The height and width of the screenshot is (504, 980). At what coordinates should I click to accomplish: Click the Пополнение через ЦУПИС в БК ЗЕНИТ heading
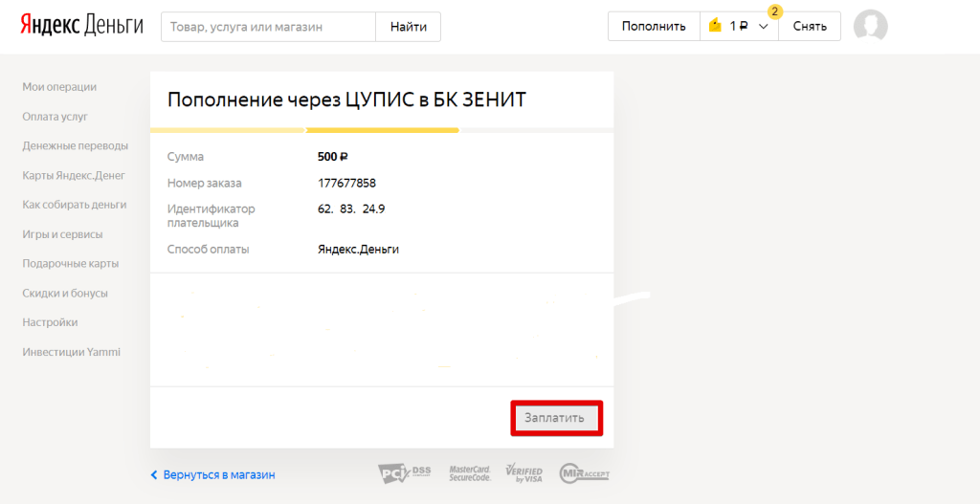(x=346, y=99)
